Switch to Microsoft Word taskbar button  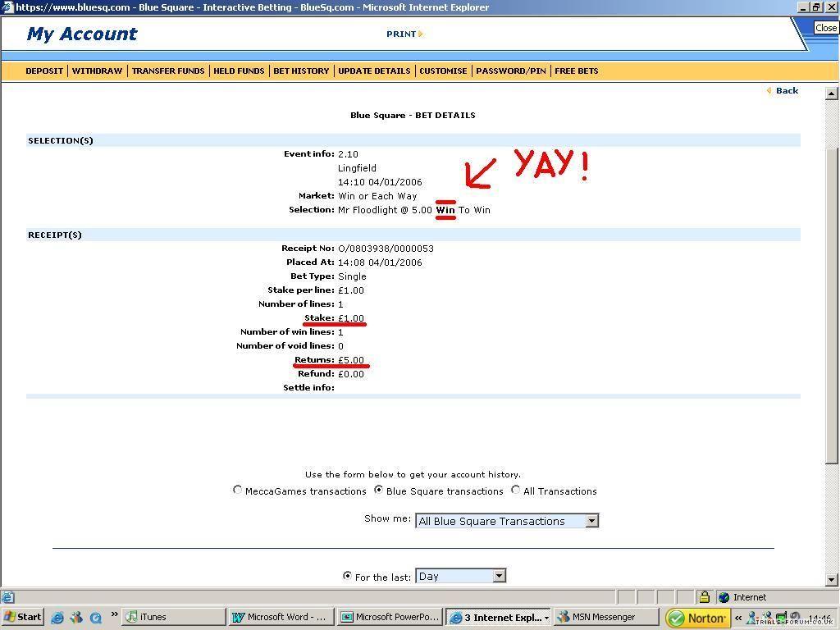pos(281,617)
